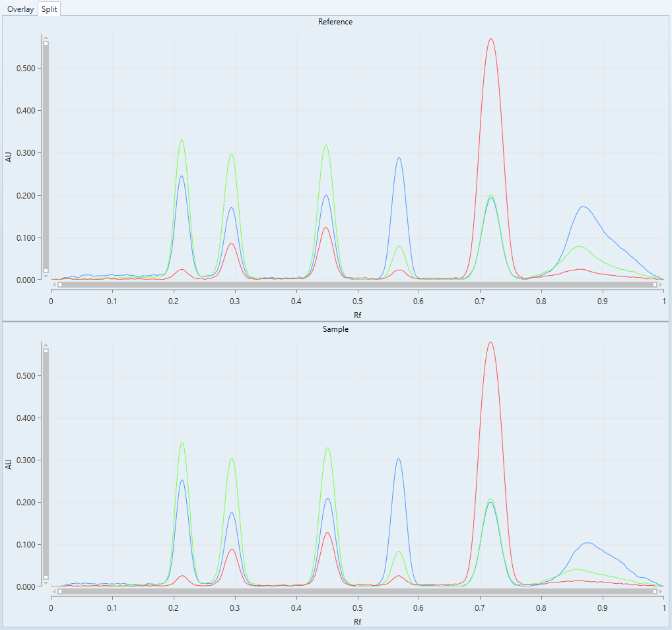Click the left arrow on Sample chart's Rf scrollbar
The image size is (672, 630).
(x=54, y=592)
